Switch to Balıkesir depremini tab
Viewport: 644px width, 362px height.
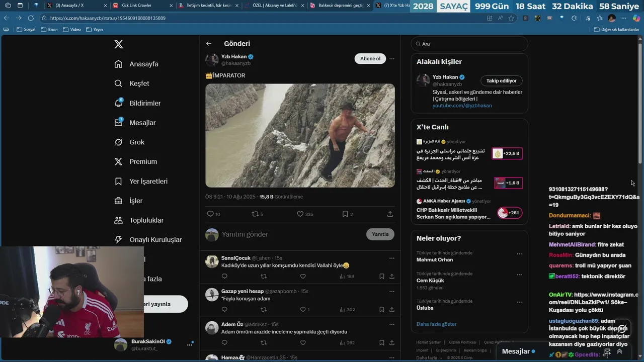(340, 6)
